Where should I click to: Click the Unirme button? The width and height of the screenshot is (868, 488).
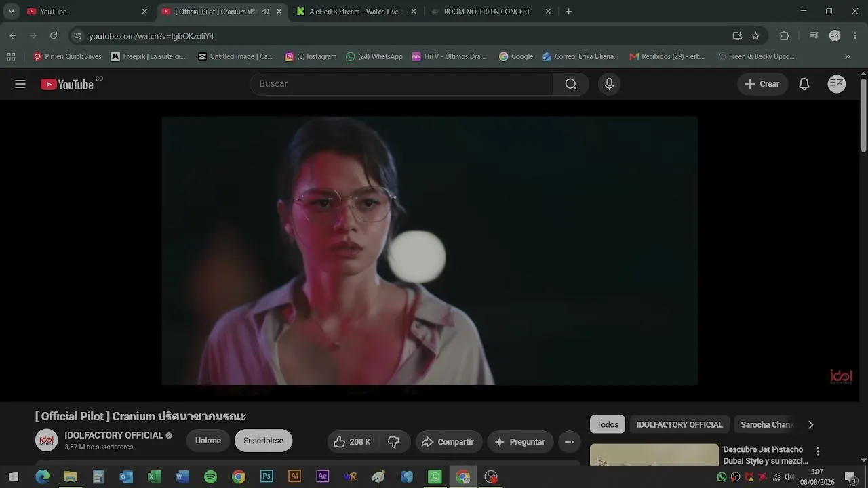click(208, 441)
